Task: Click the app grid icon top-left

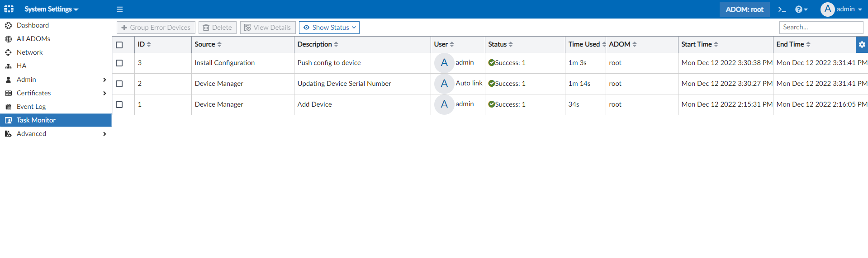Action: (9, 9)
